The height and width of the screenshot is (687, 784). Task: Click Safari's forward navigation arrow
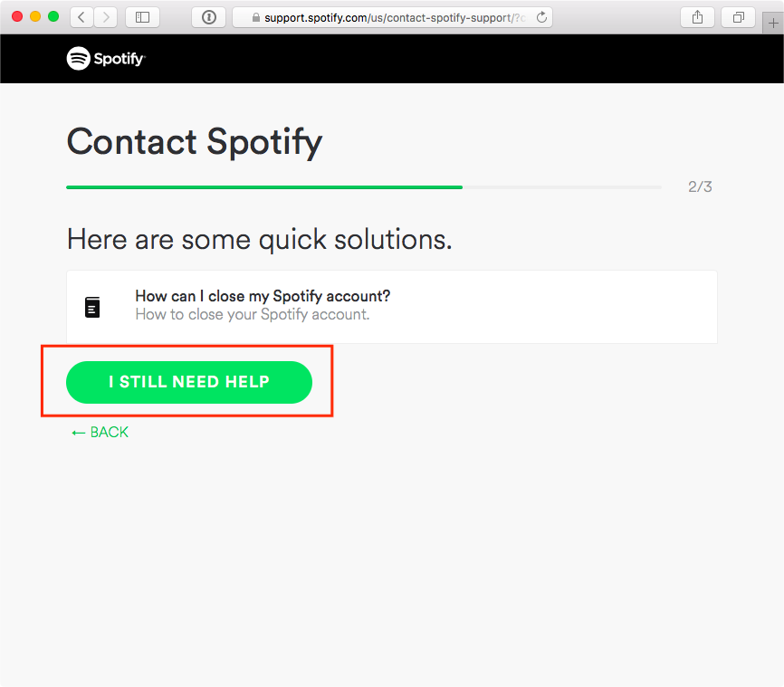pyautogui.click(x=106, y=17)
